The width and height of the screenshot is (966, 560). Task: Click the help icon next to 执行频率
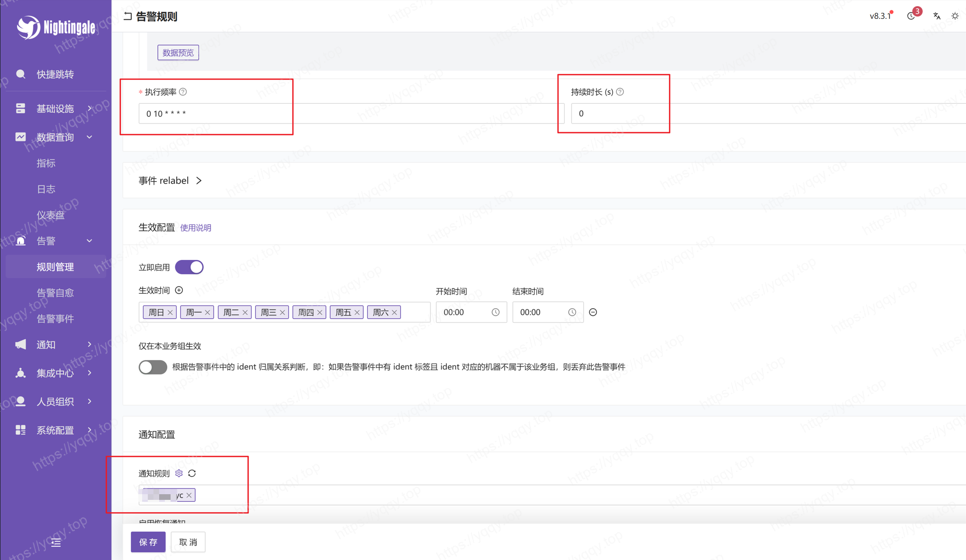click(x=183, y=92)
